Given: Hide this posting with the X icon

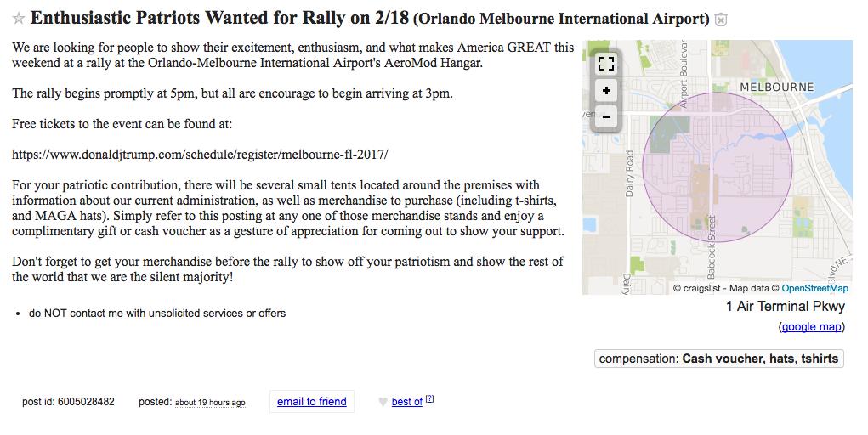Looking at the screenshot, I should click(720, 20).
